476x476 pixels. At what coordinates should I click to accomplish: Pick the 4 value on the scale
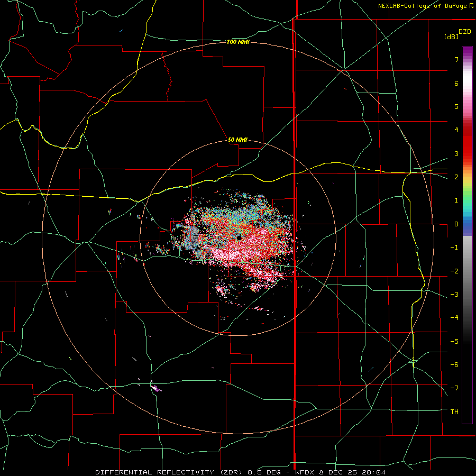click(456, 130)
